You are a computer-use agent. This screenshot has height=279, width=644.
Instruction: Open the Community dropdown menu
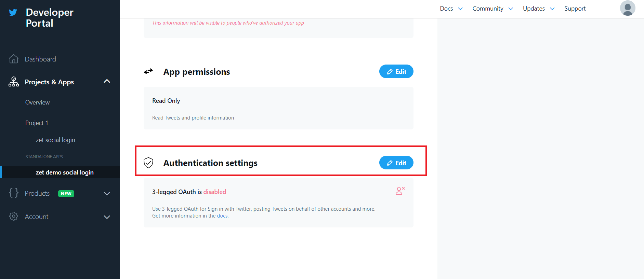click(492, 9)
